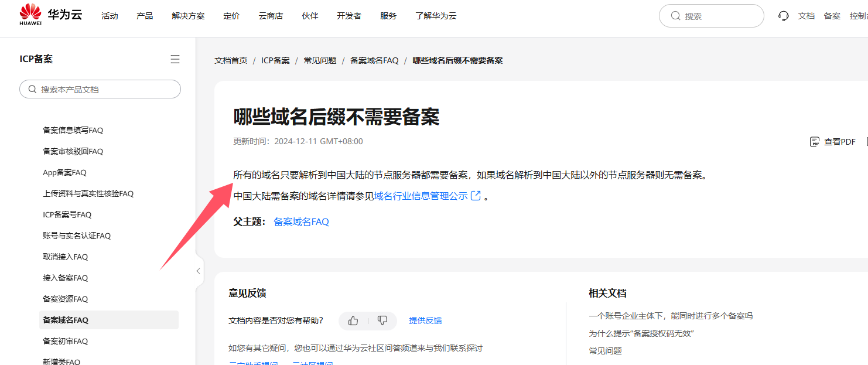The image size is (868, 365).
Task: Open the 产品 top menu
Action: (x=145, y=16)
